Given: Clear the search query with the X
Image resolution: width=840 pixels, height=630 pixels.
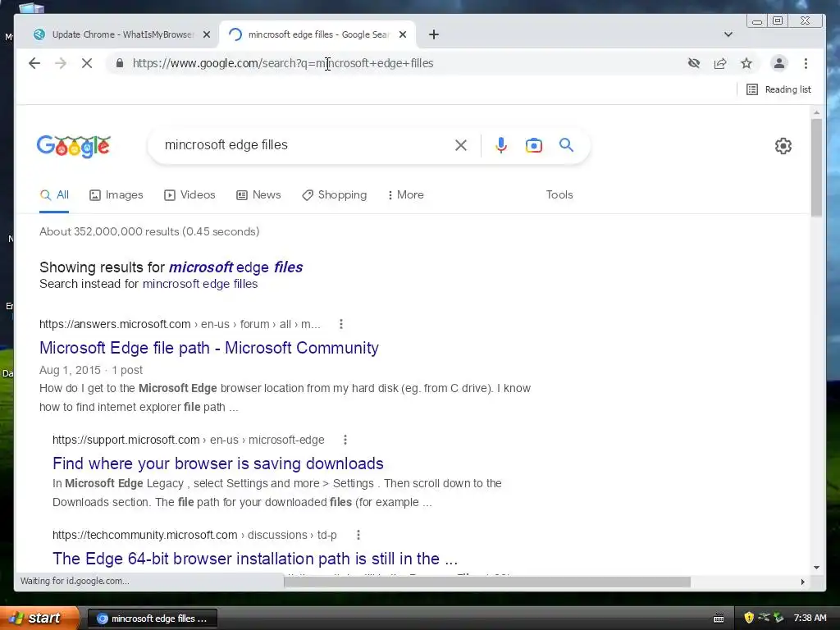Looking at the screenshot, I should click(461, 145).
